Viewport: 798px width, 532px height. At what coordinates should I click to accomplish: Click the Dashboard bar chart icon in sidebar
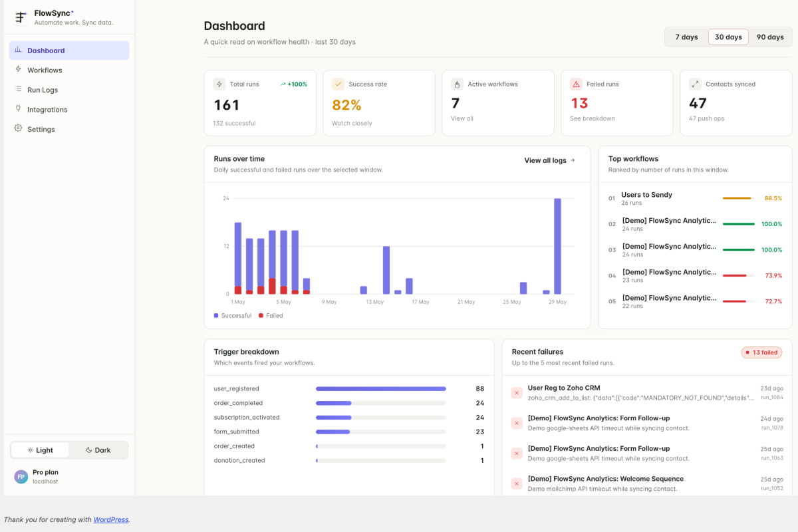pos(18,50)
